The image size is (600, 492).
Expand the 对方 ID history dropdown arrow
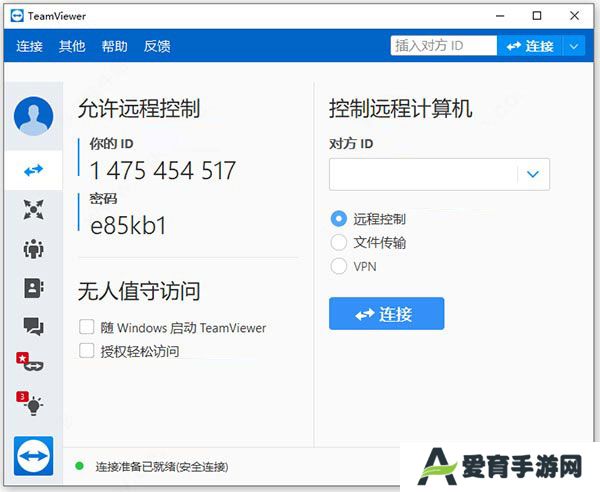(x=533, y=174)
